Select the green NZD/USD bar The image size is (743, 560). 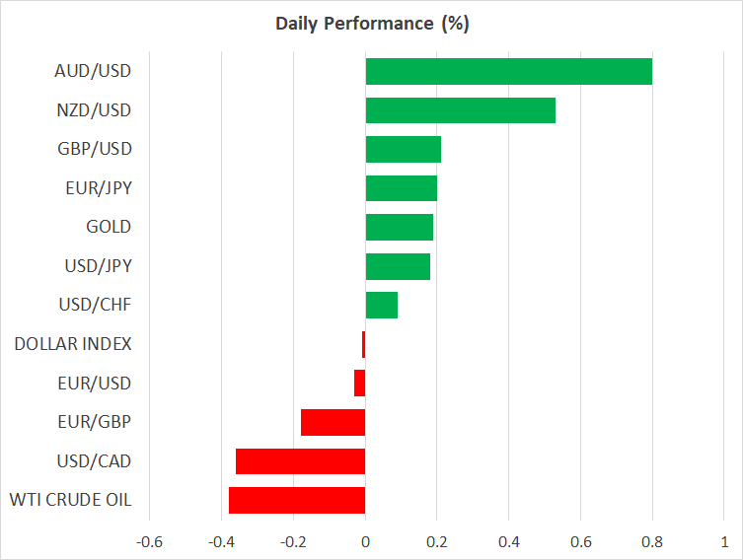coord(460,110)
